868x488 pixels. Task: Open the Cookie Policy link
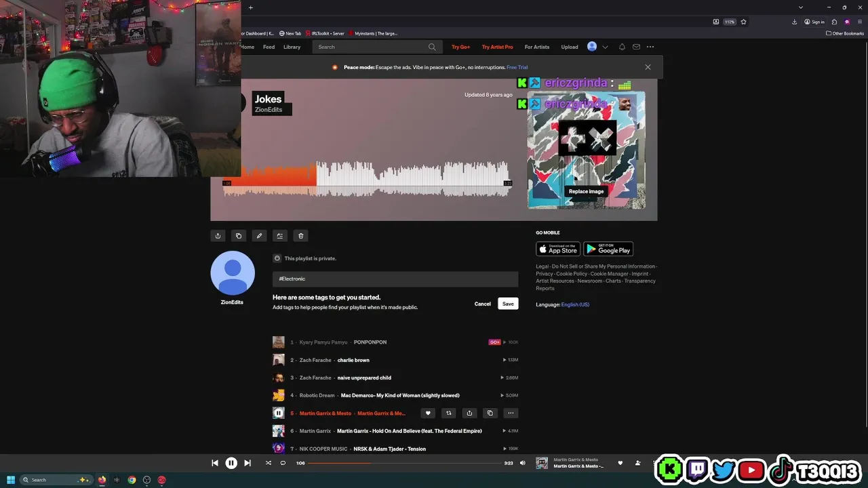click(x=572, y=274)
